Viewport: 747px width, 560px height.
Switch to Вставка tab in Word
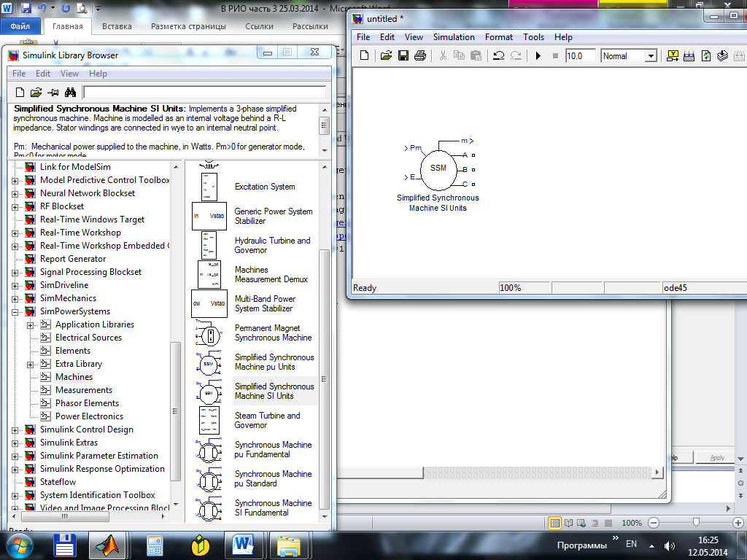pyautogui.click(x=117, y=26)
